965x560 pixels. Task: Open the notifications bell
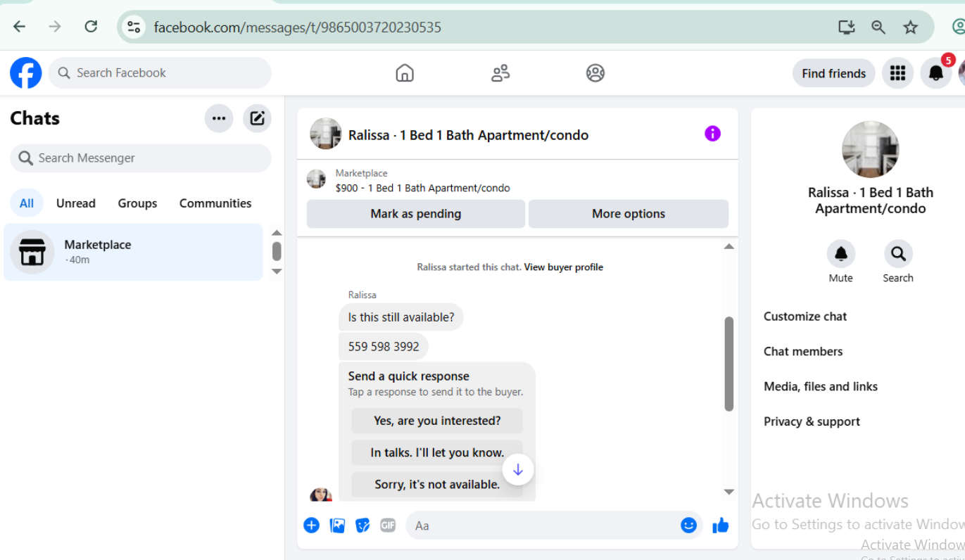(936, 73)
